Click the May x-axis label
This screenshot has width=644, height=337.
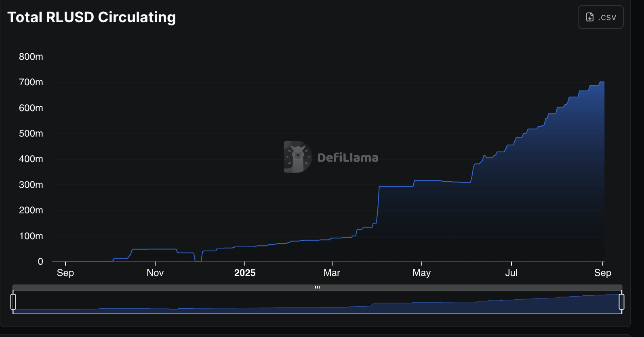pyautogui.click(x=421, y=273)
